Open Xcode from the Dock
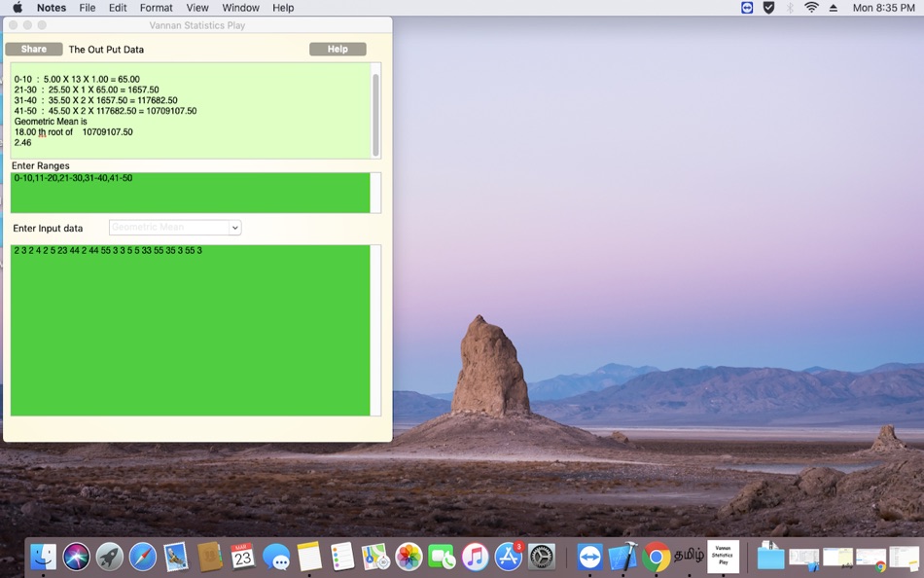This screenshot has width=924, height=578. tap(623, 557)
